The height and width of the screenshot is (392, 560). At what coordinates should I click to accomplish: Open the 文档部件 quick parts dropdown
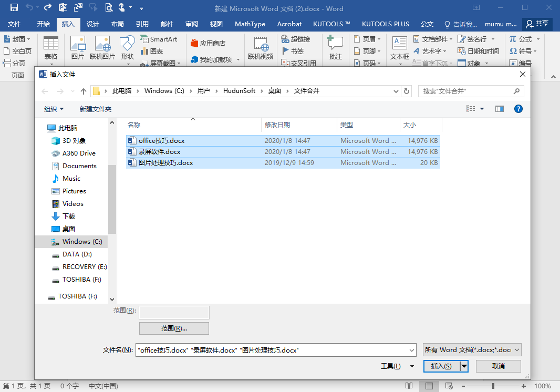coord(433,39)
